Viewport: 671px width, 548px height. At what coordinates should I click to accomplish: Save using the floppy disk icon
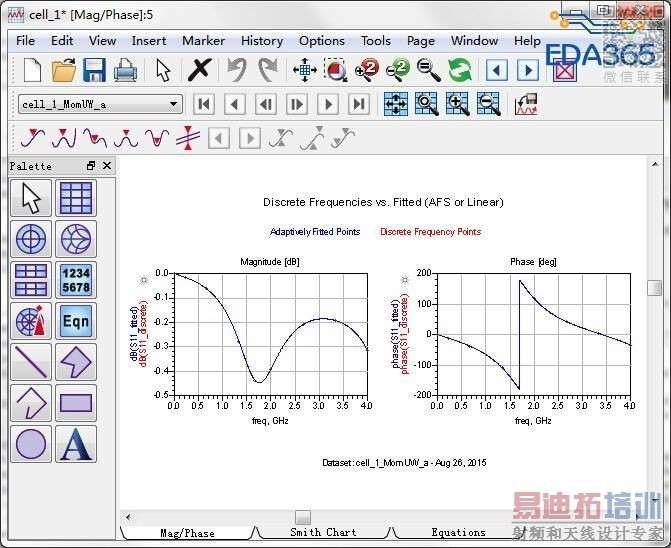(94, 70)
